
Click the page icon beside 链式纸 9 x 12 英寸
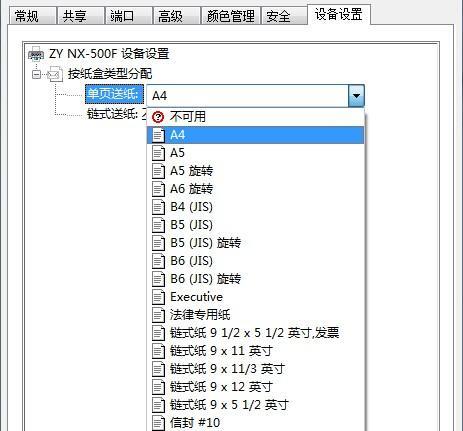[158, 387]
